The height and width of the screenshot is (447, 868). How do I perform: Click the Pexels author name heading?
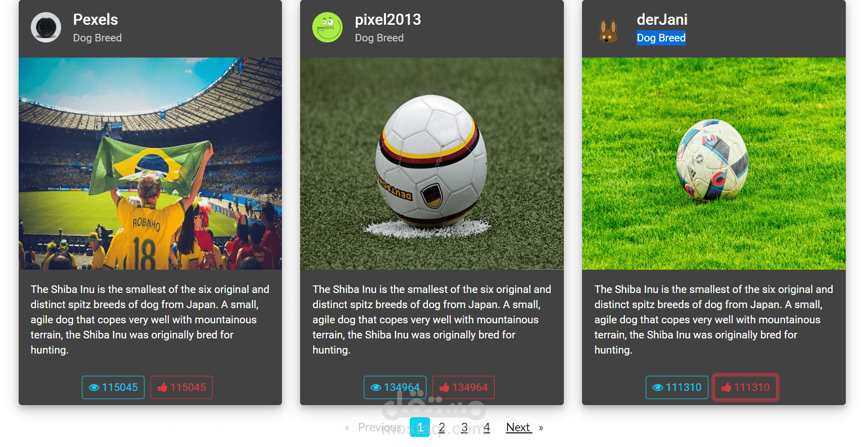click(x=95, y=20)
